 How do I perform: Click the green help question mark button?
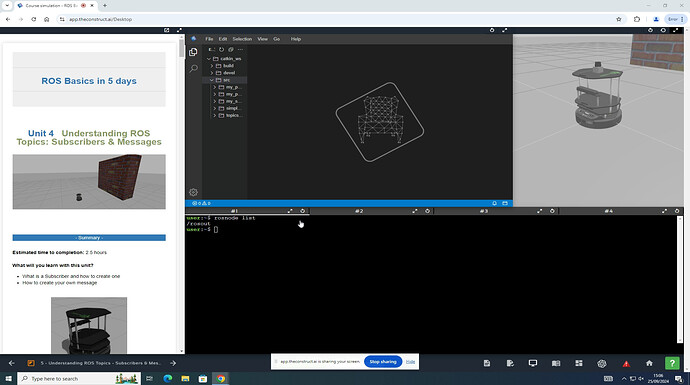[672, 363]
